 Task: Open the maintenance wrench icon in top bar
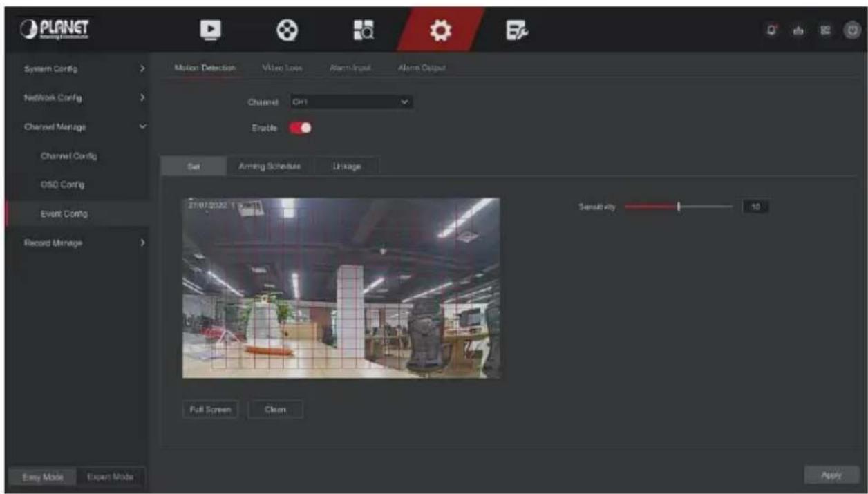pos(516,30)
